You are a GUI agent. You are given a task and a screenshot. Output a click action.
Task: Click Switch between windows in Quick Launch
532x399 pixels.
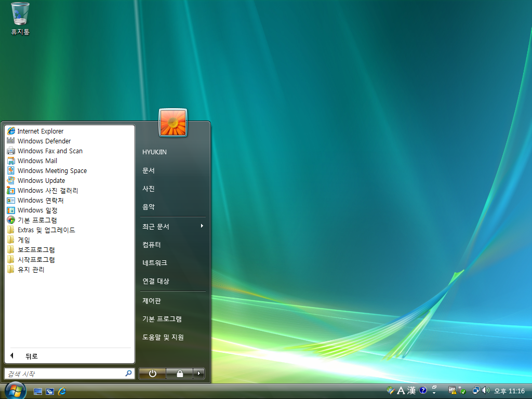[50, 391]
